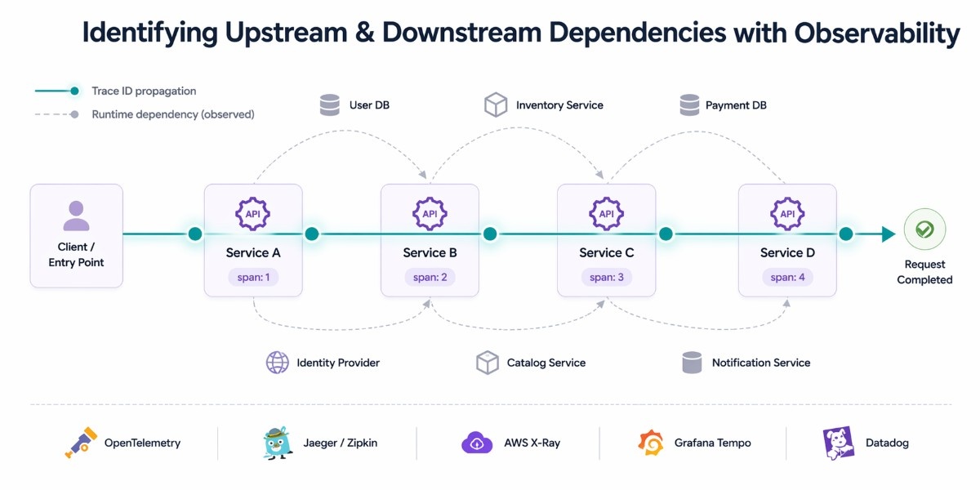Click the span: 3 badge
The image size is (980, 490).
click(607, 278)
